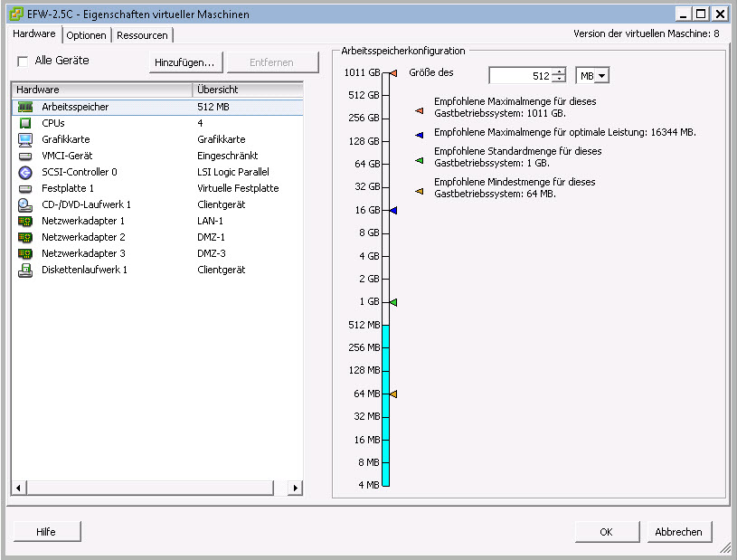Increase memory size with up stepper arrow
737x560 pixels.
click(560, 72)
